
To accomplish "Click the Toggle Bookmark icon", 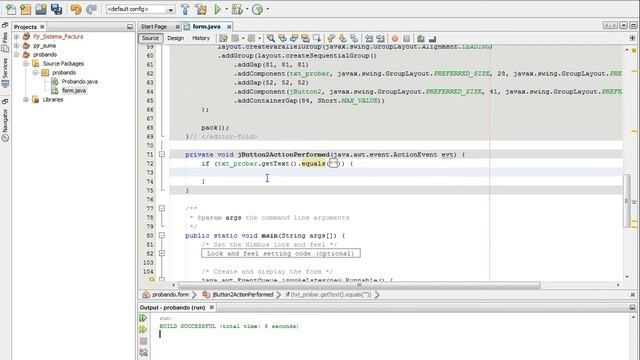I will click(x=354, y=38).
